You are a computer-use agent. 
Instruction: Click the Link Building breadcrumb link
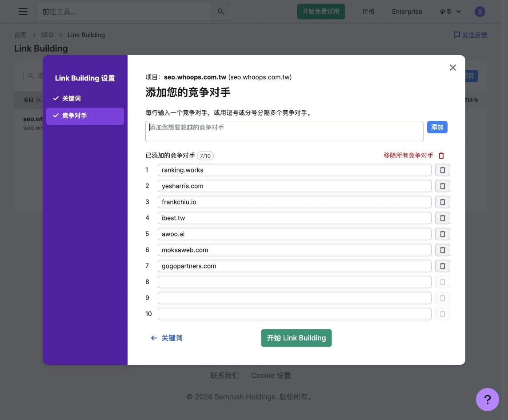(x=86, y=35)
